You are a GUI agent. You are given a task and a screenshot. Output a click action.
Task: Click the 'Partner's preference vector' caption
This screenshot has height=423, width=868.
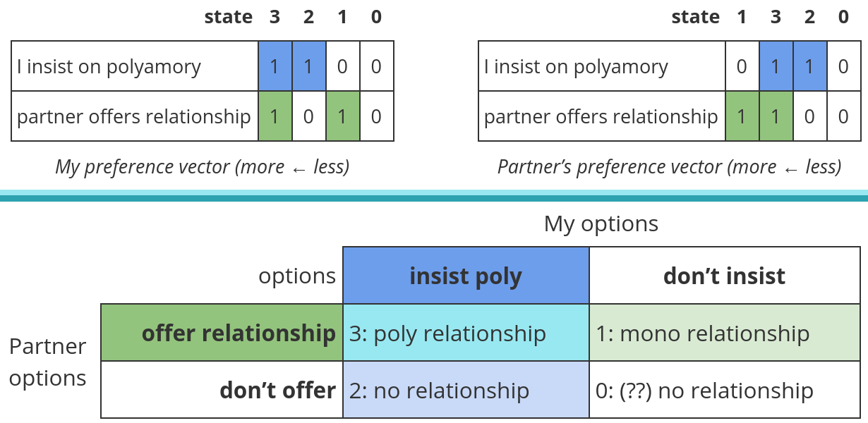click(x=669, y=167)
